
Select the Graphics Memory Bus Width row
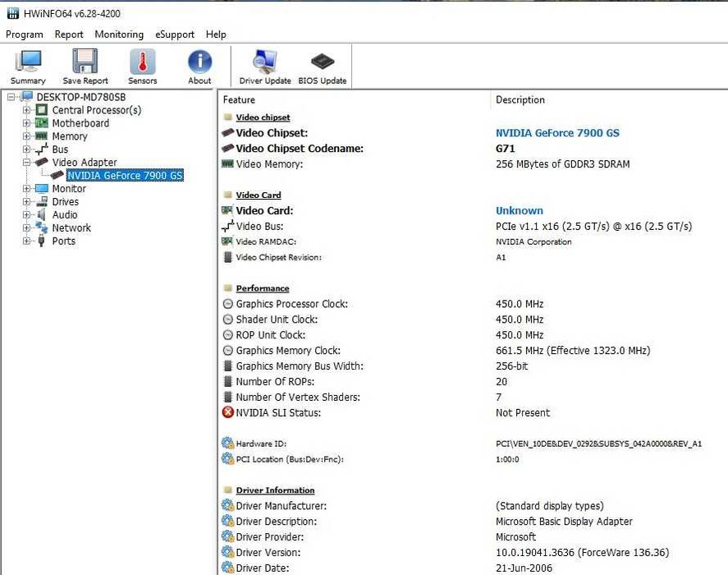coord(473,366)
